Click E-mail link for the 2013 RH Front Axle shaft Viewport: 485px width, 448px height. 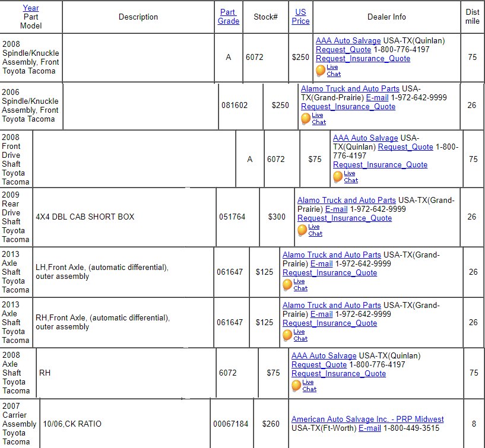(x=321, y=314)
